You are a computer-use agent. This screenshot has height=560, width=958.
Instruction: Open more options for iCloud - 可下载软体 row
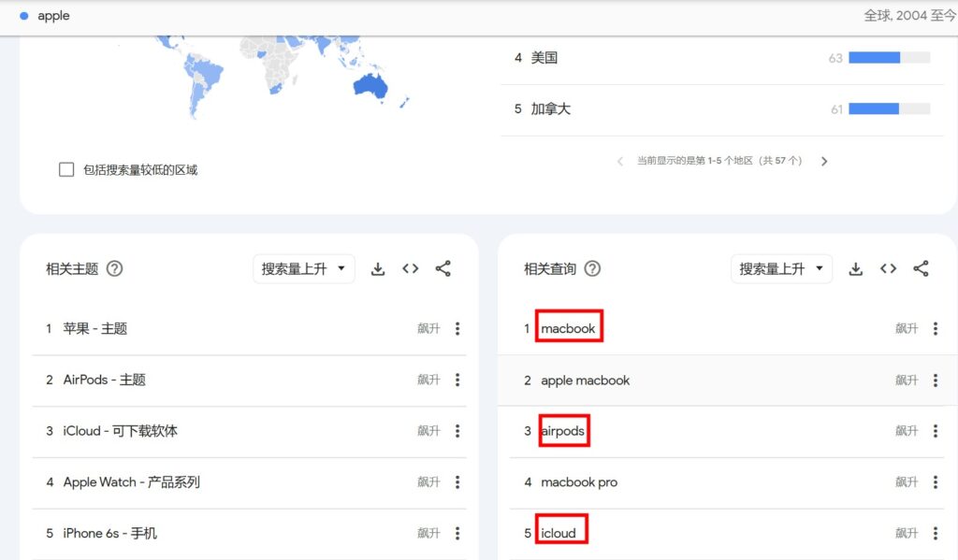457,431
